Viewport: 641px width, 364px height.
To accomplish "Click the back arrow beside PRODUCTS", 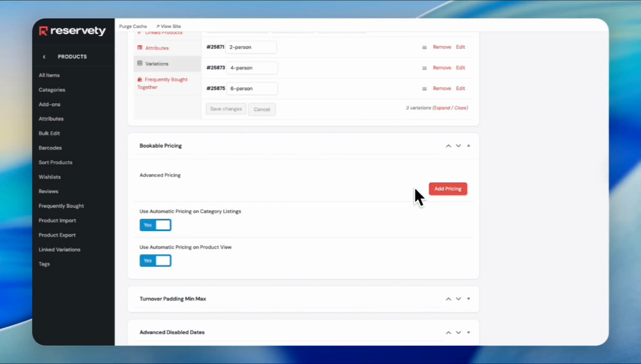I will pos(44,57).
